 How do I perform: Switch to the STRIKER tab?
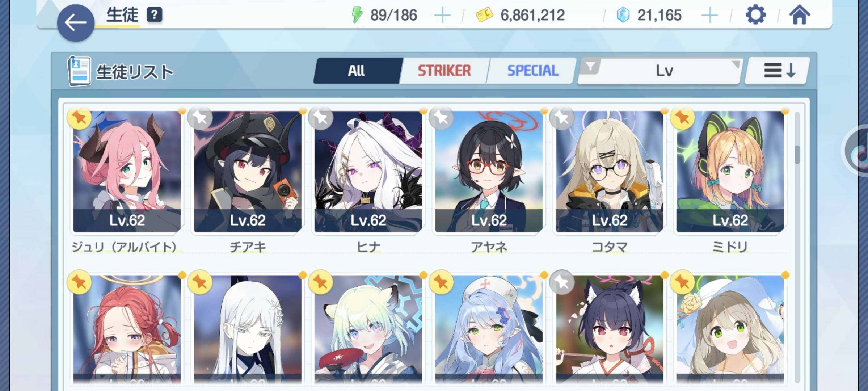coord(444,71)
